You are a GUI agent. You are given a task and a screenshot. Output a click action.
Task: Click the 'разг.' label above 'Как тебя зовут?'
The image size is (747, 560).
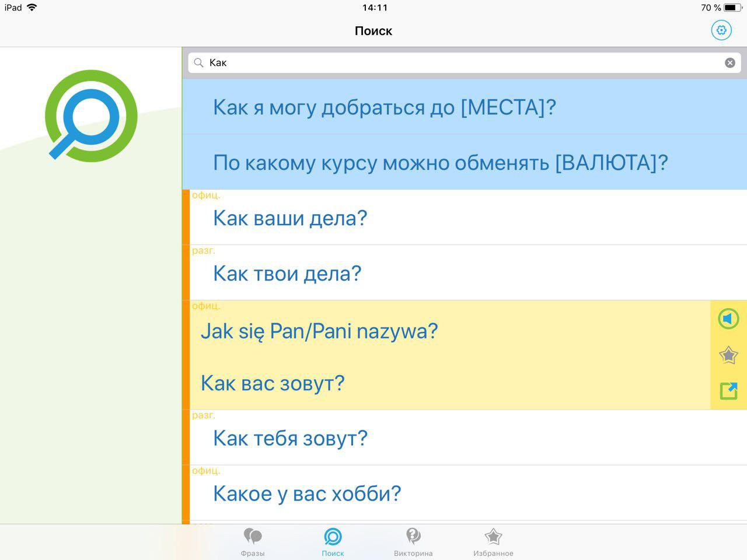(204, 415)
